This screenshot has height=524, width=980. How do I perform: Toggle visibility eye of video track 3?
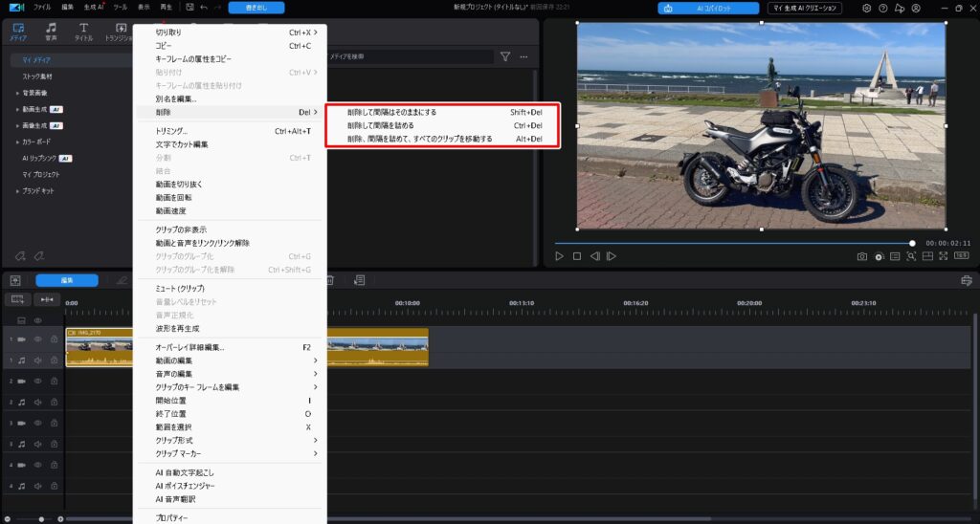(x=37, y=423)
